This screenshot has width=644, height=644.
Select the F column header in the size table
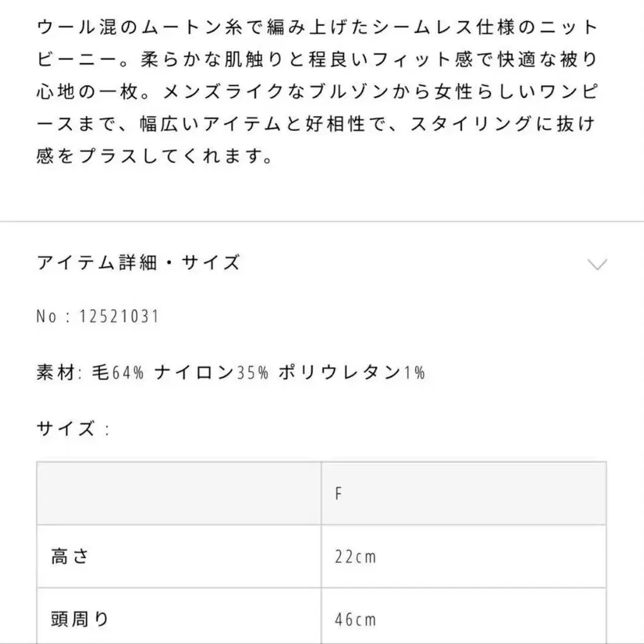click(338, 492)
